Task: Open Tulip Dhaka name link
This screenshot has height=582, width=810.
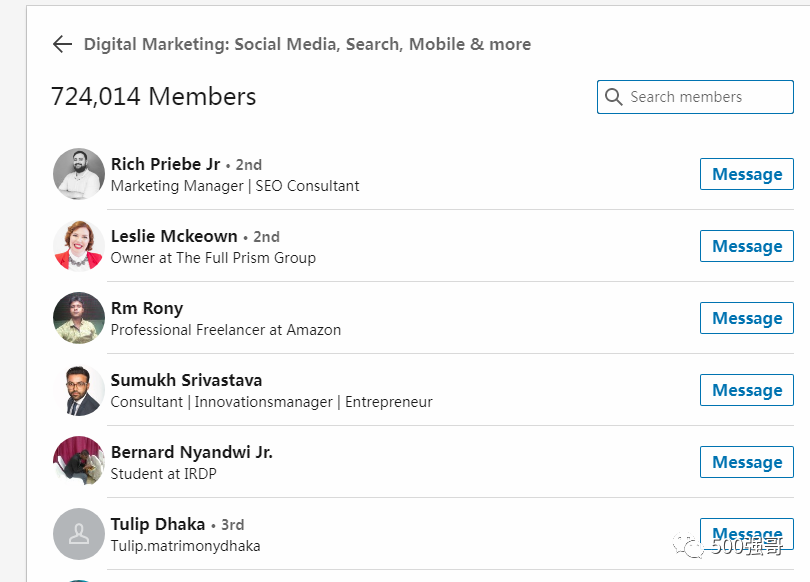Action: point(158,524)
